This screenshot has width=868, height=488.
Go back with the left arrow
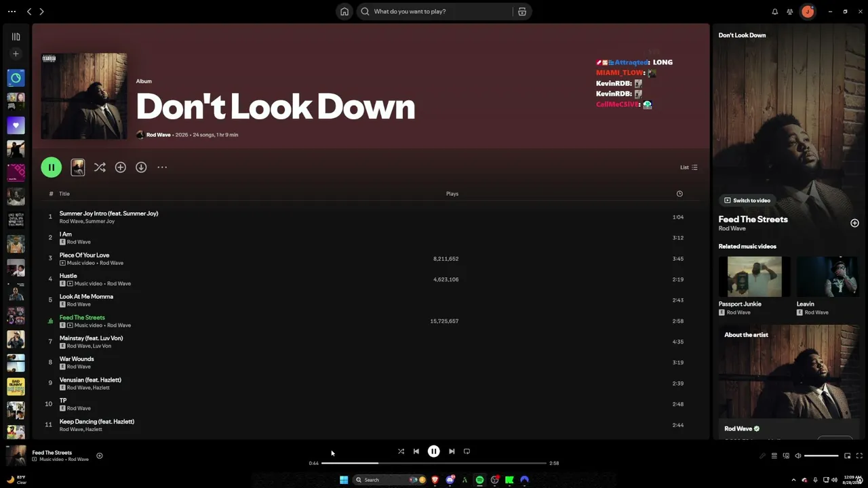pyautogui.click(x=29, y=12)
